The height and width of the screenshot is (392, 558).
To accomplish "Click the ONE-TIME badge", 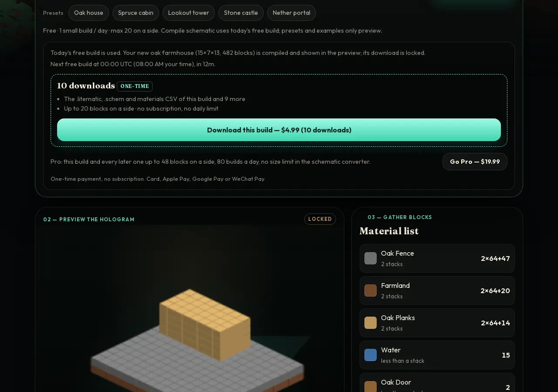I will click(x=135, y=86).
